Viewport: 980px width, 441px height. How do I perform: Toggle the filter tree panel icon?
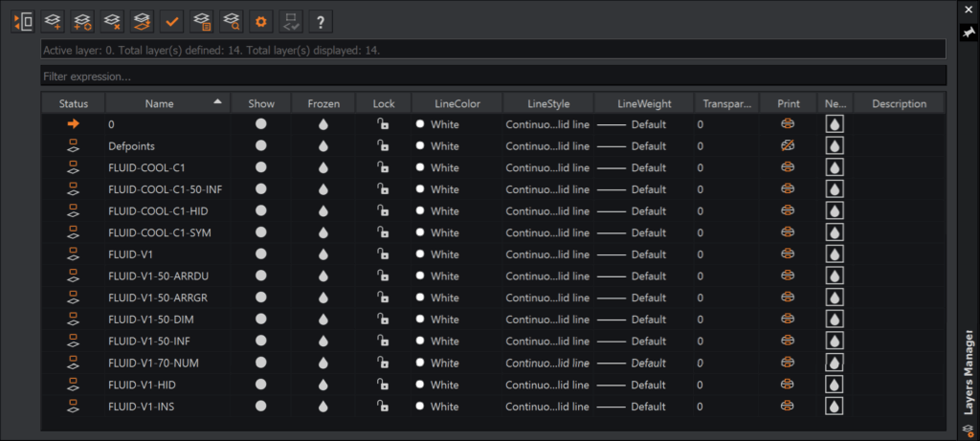[24, 20]
